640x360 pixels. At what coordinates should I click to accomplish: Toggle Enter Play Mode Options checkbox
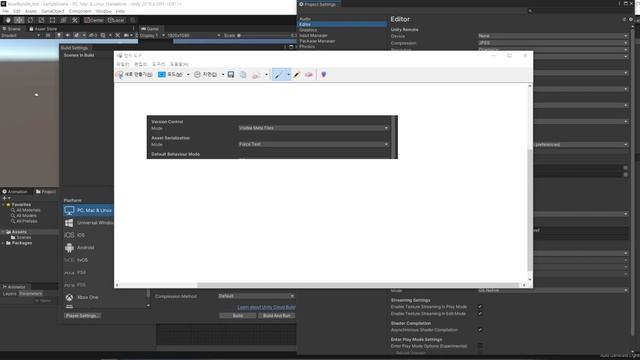pyautogui.click(x=480, y=346)
